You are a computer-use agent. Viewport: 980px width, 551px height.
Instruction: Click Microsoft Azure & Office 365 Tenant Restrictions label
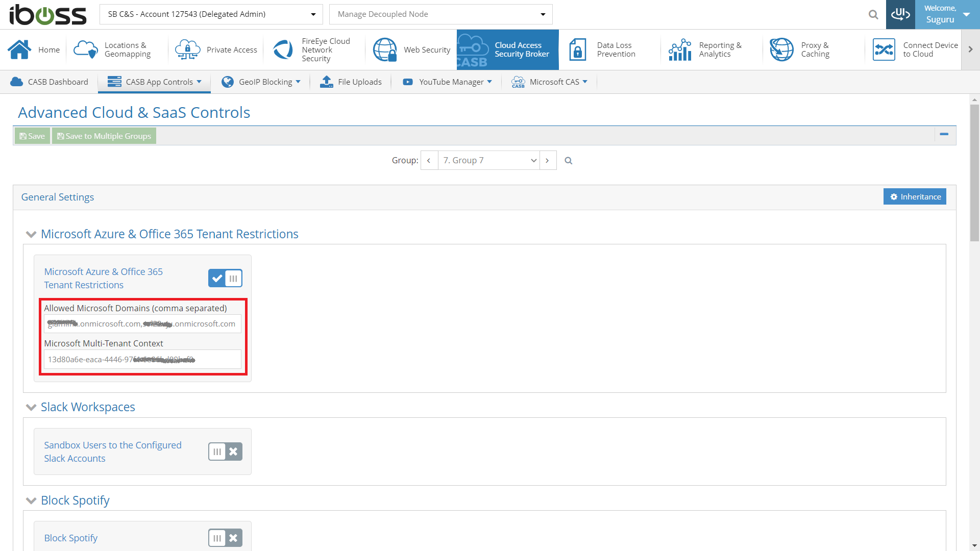[x=104, y=278]
